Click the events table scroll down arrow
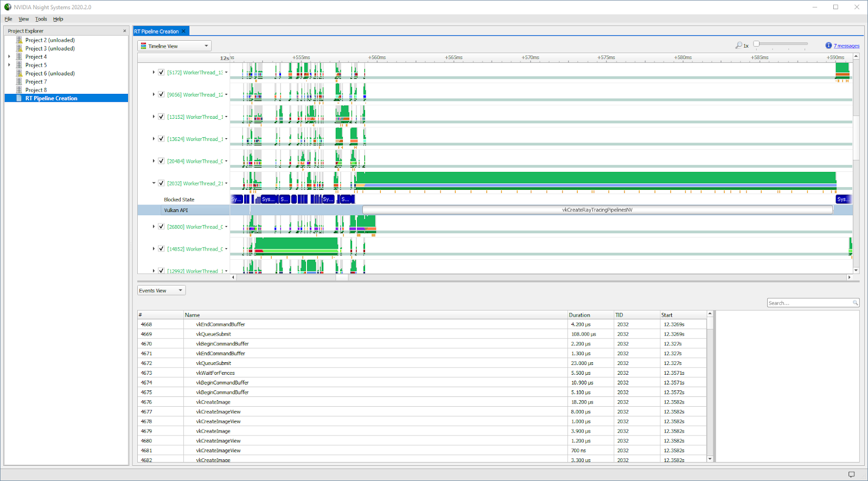 pos(710,459)
